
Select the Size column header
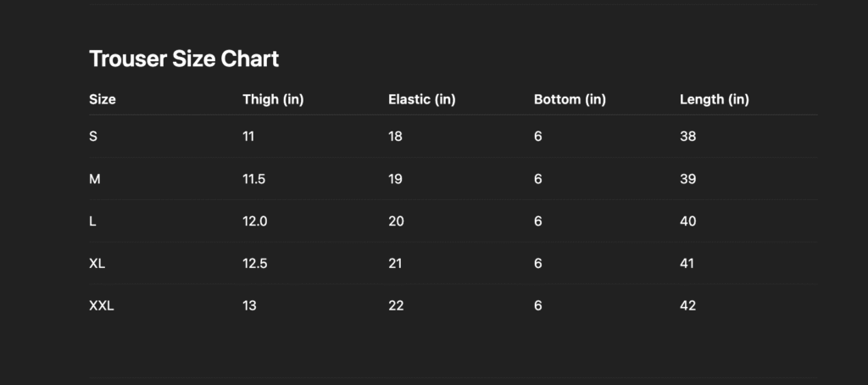[103, 99]
